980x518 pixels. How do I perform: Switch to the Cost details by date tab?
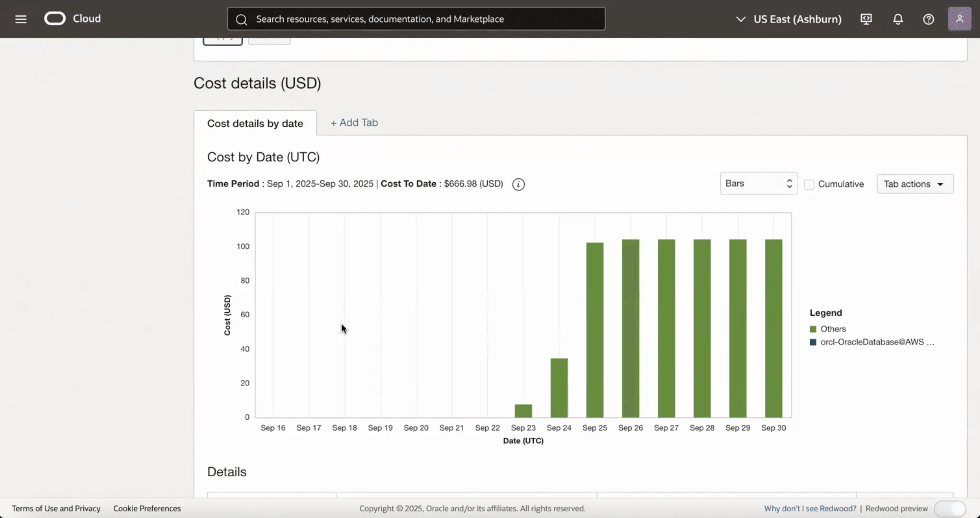point(255,123)
